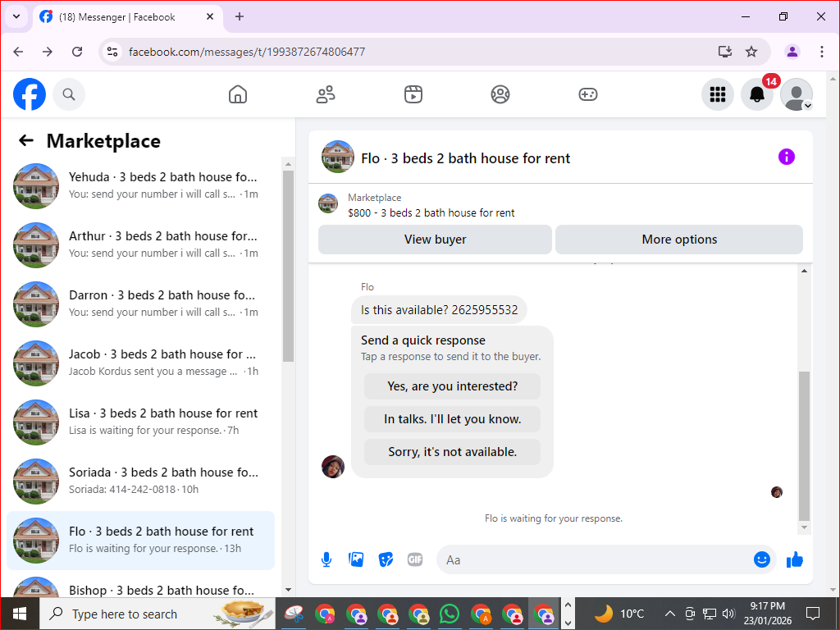Send 'Yes, are you interested?' quick response
840x630 pixels.
tap(452, 386)
